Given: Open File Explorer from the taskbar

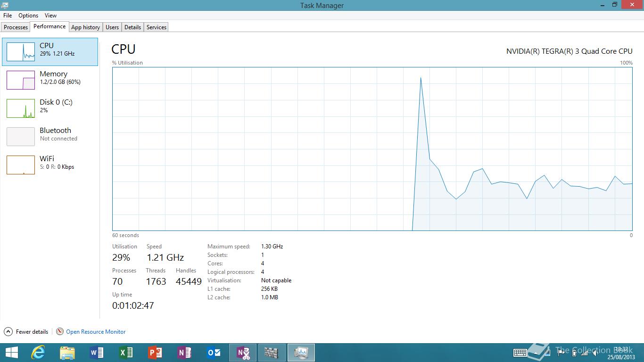Looking at the screenshot, I should pos(67,353).
